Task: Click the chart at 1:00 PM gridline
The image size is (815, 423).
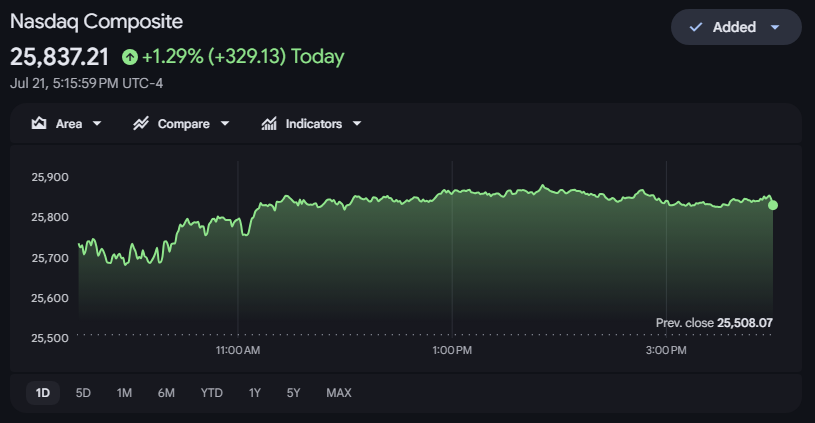Action: click(x=452, y=248)
